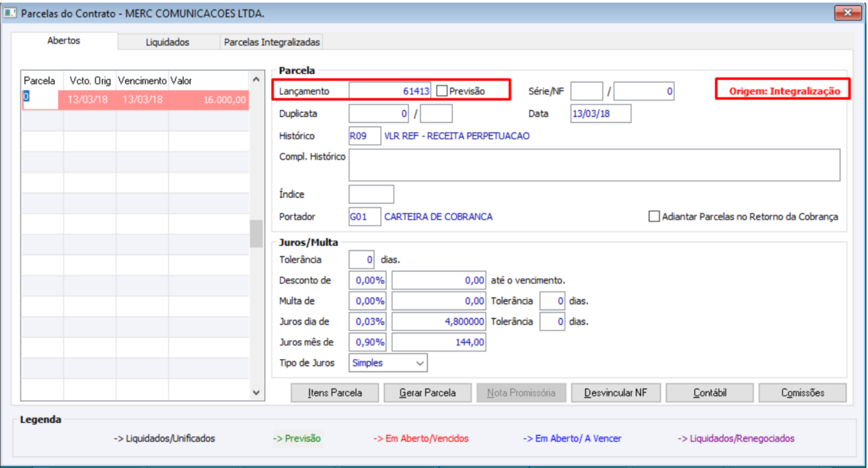
Task: Click the Data field showing 13/03/18
Action: [x=600, y=114]
